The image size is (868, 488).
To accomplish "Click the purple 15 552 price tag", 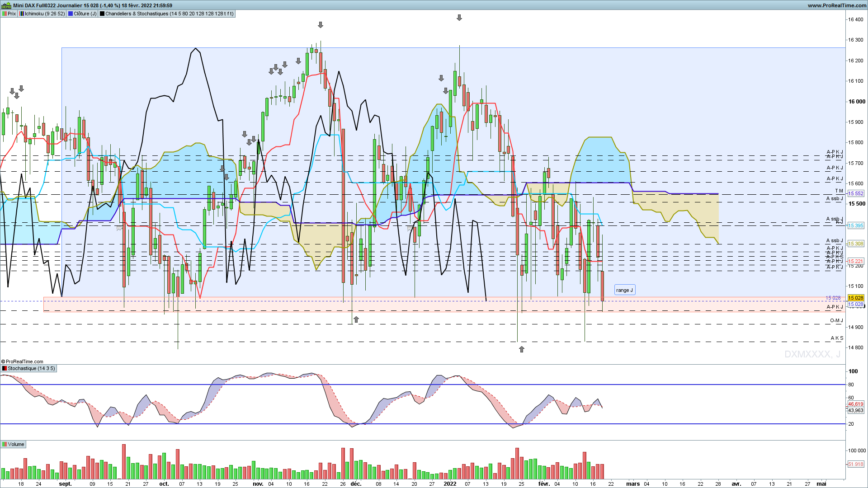I will click(x=856, y=193).
